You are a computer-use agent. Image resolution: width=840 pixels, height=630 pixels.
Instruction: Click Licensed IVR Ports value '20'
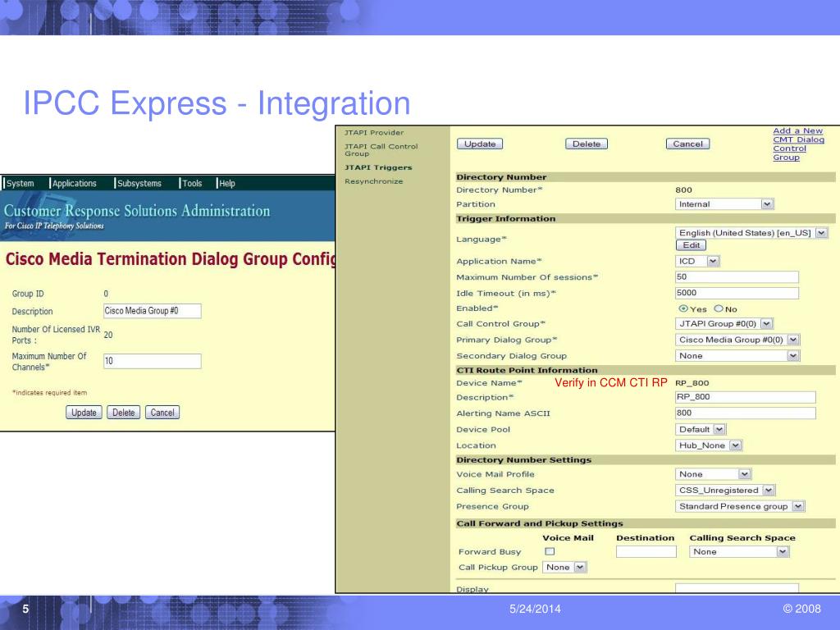(108, 335)
